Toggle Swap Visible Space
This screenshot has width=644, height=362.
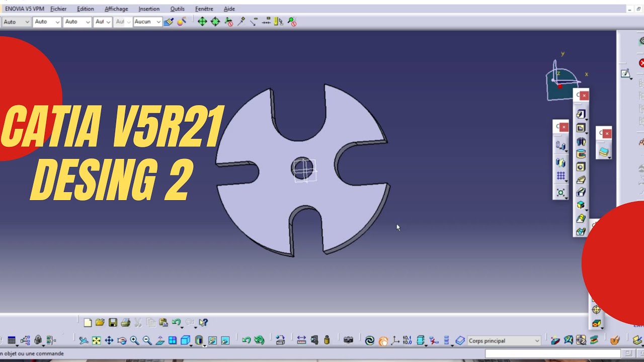pyautogui.click(x=225, y=340)
